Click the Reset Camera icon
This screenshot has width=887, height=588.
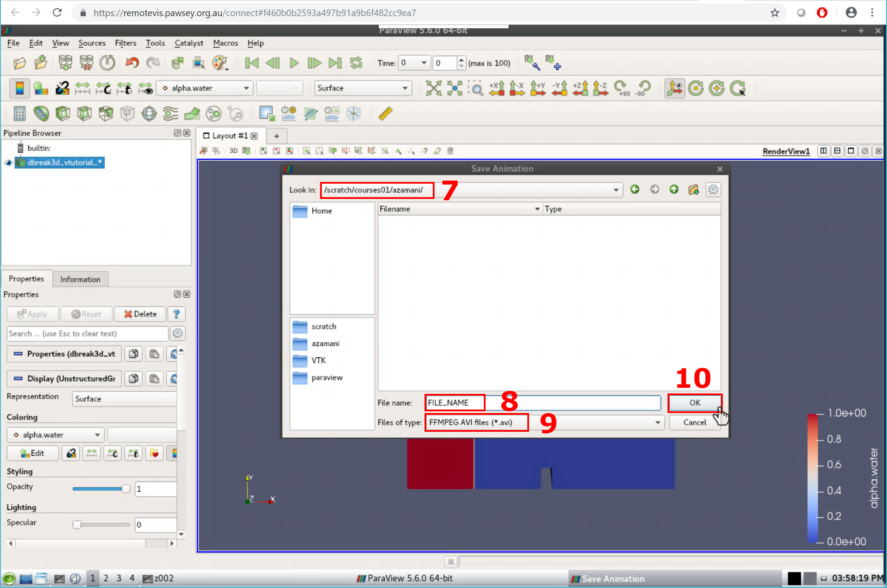(x=433, y=88)
